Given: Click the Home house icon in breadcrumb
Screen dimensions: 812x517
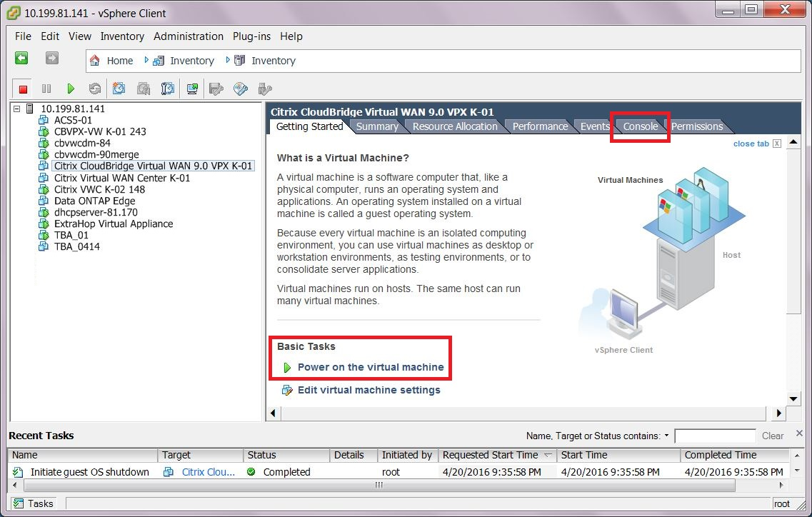Looking at the screenshot, I should coord(95,61).
